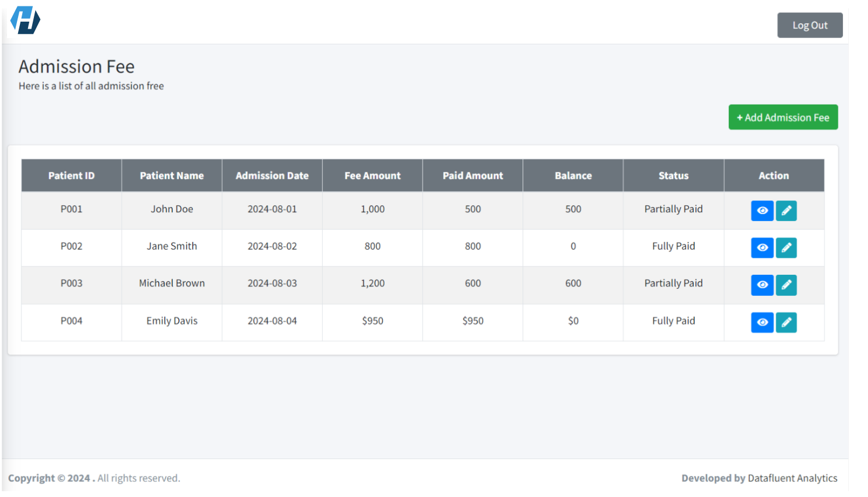Select patient ID P001 cell
Image resolution: width=868 pixels, height=497 pixels.
pos(71,209)
